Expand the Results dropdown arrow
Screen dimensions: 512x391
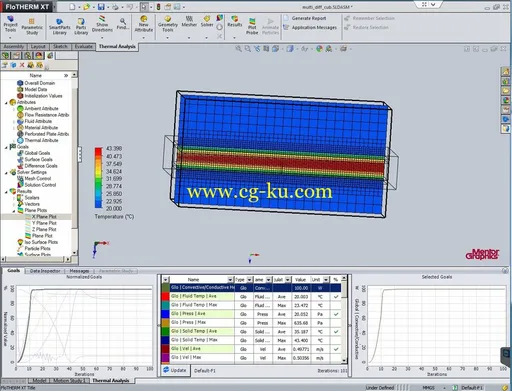click(235, 37)
